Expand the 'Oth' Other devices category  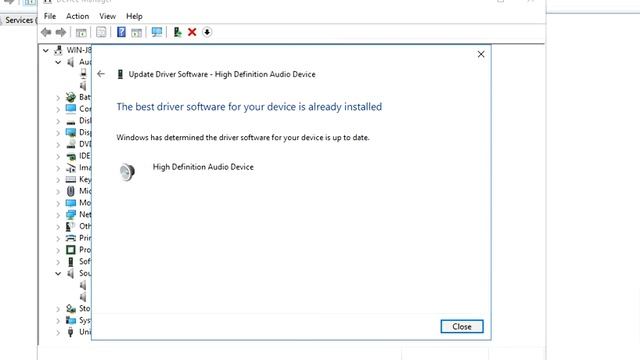coord(58,227)
